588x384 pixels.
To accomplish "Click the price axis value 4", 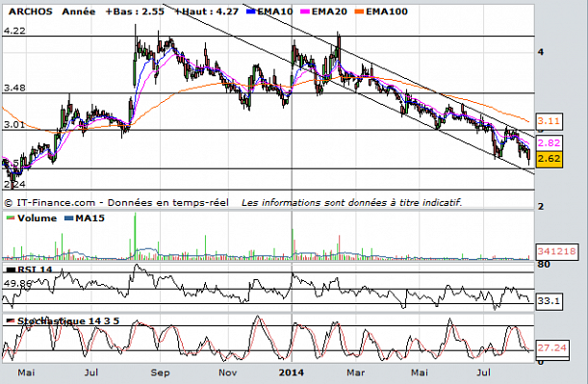I will click(x=541, y=52).
